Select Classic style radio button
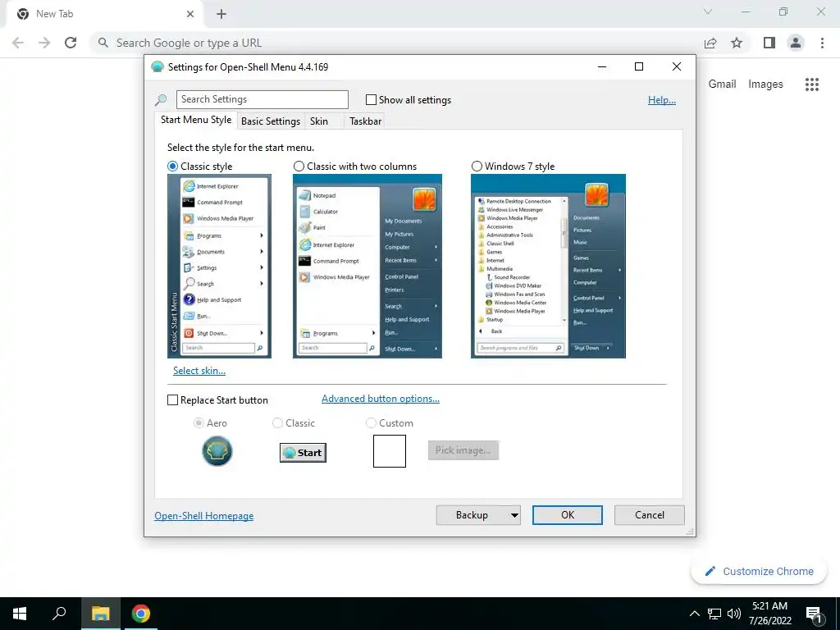The width and height of the screenshot is (840, 630). (x=172, y=166)
